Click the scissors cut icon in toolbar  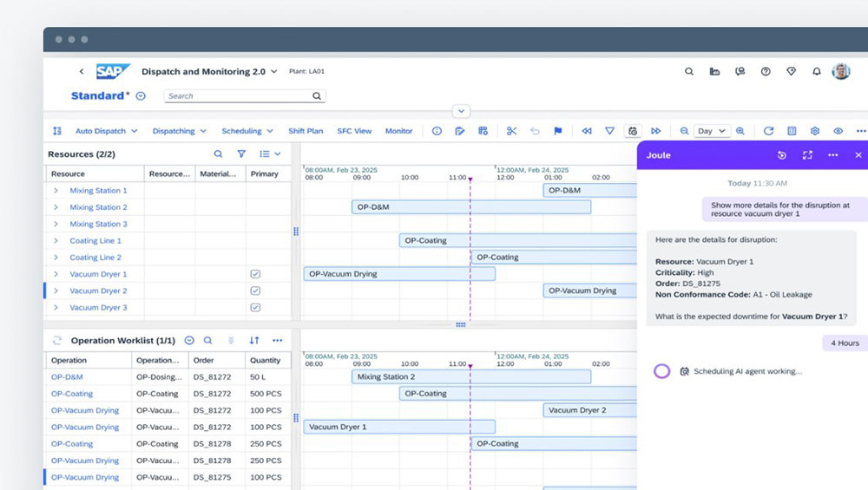click(511, 131)
